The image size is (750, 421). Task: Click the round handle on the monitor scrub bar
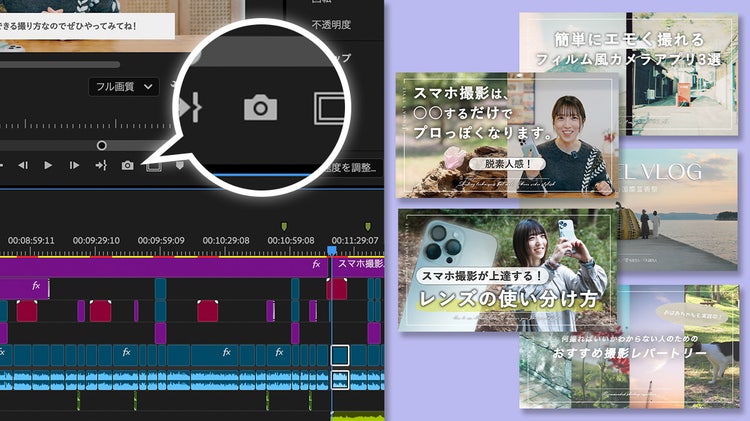[101, 145]
